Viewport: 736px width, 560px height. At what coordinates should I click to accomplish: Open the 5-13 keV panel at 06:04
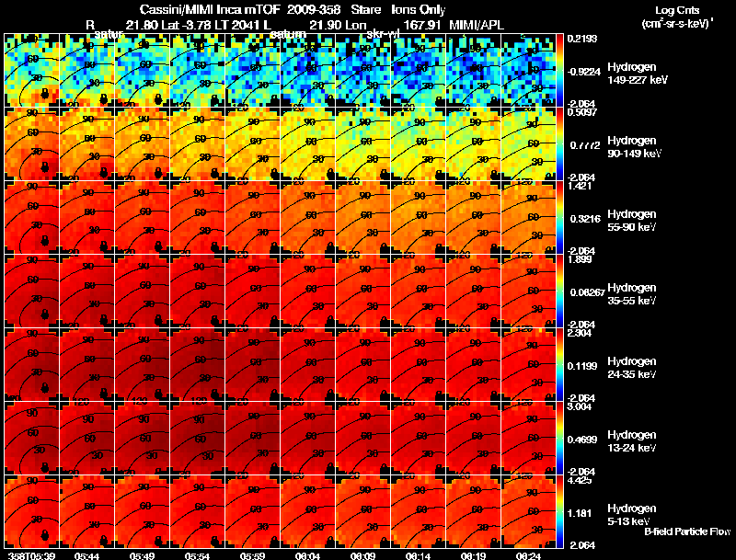pyautogui.click(x=307, y=512)
